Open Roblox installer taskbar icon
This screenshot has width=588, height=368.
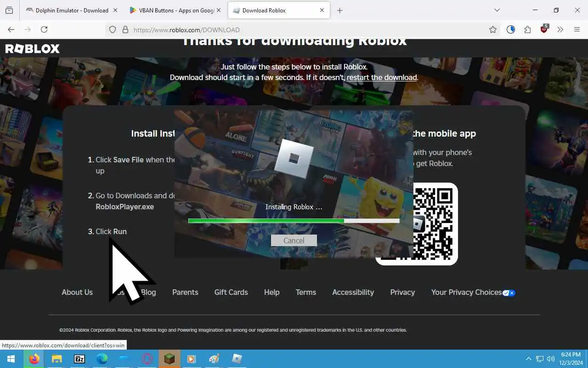pos(237,359)
